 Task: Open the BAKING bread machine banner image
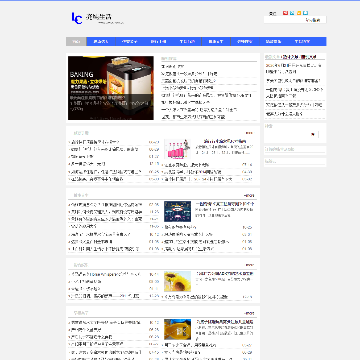[x=111, y=88]
